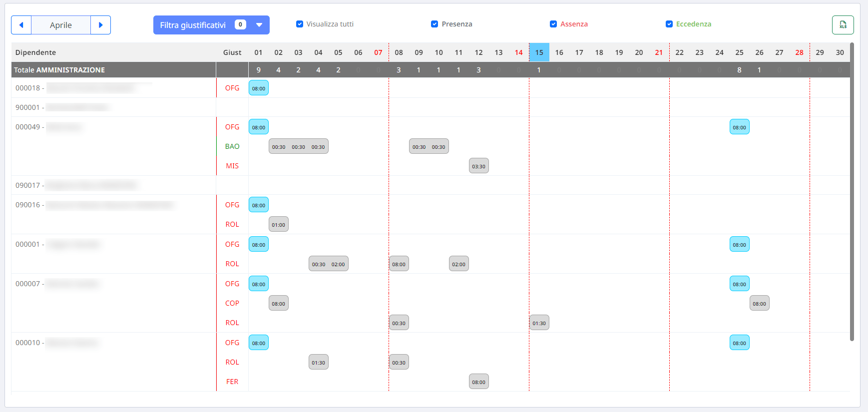
Task: Open MIS 03:30 entry for employee 000049
Action: [478, 166]
